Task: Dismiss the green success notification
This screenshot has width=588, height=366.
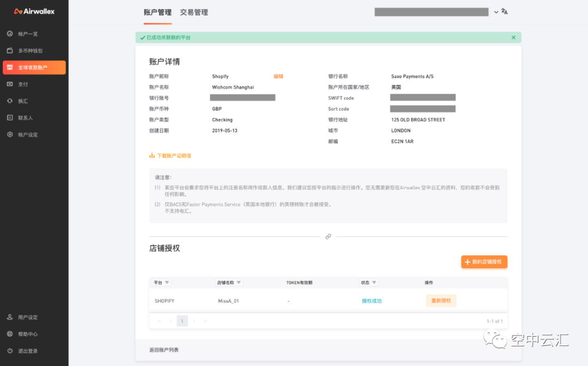Action: pyautogui.click(x=513, y=38)
